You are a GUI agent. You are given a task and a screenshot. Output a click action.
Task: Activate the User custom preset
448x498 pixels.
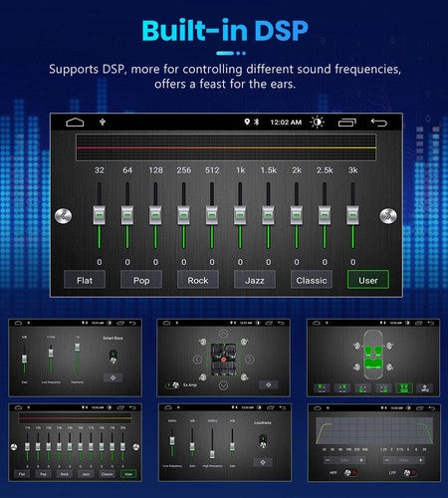pyautogui.click(x=368, y=280)
